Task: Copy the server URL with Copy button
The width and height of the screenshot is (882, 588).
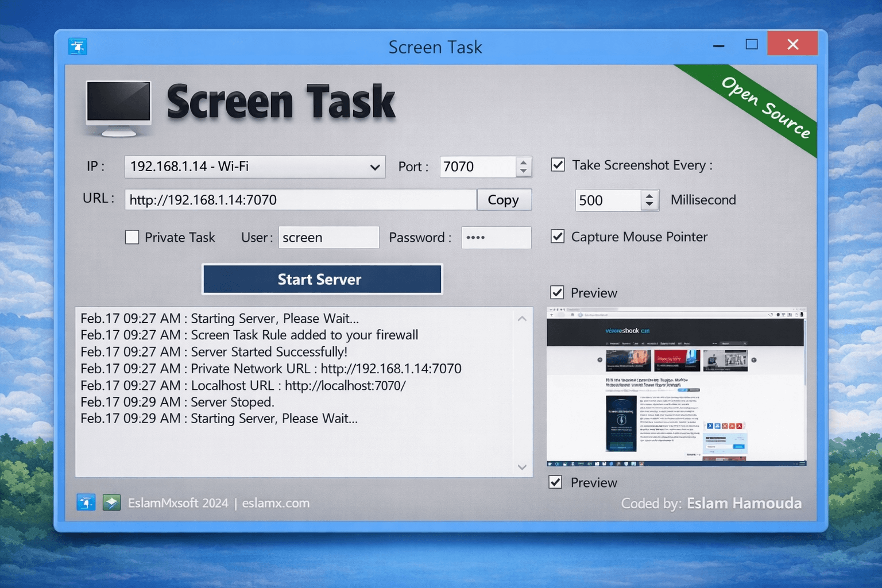Action: (504, 200)
